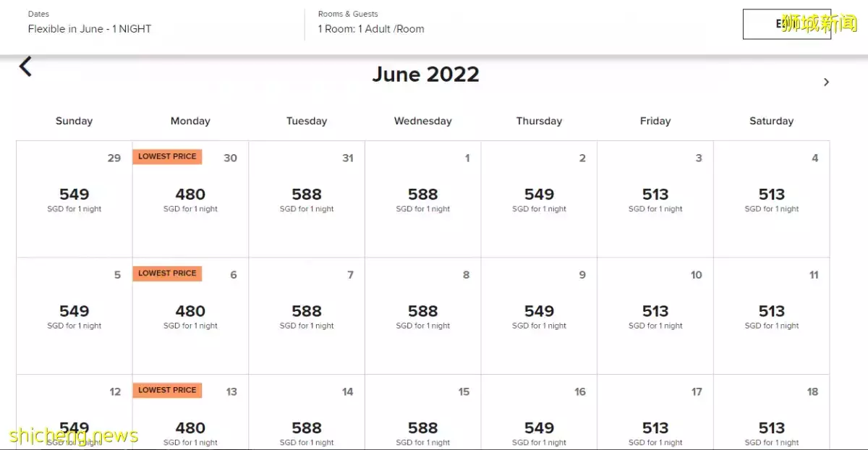Advance to next month with right arrow
Viewport: 868px width, 450px height.
(826, 82)
